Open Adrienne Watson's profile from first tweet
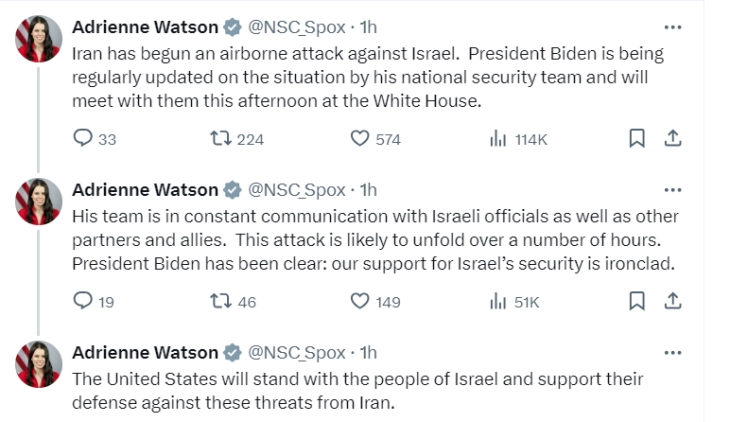 [x=145, y=27]
